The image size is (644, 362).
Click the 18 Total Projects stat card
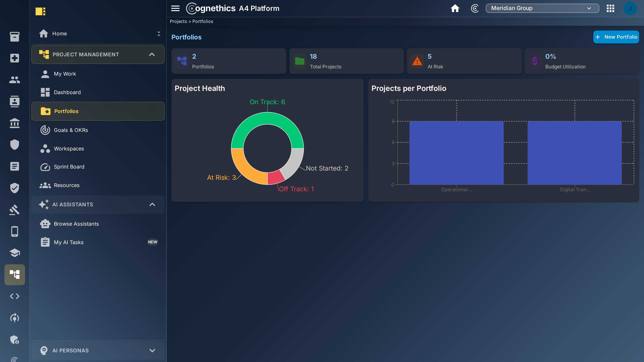346,61
